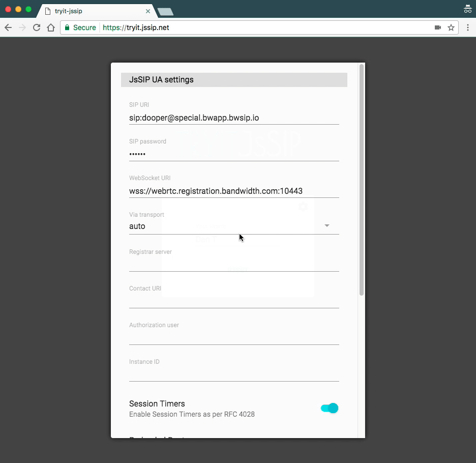476x463 pixels.
Task: Open the Chrome three-dot menu
Action: (x=468, y=27)
